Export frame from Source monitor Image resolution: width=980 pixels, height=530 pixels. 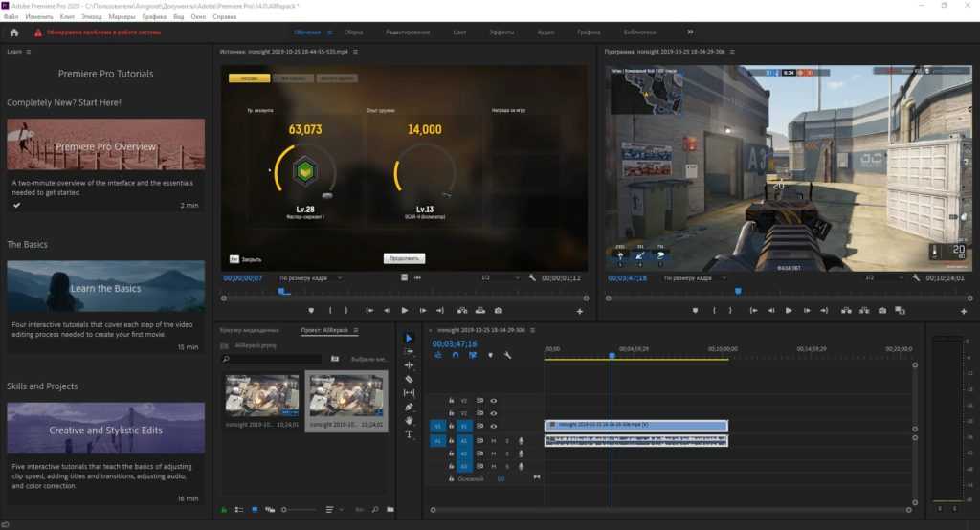point(498,311)
